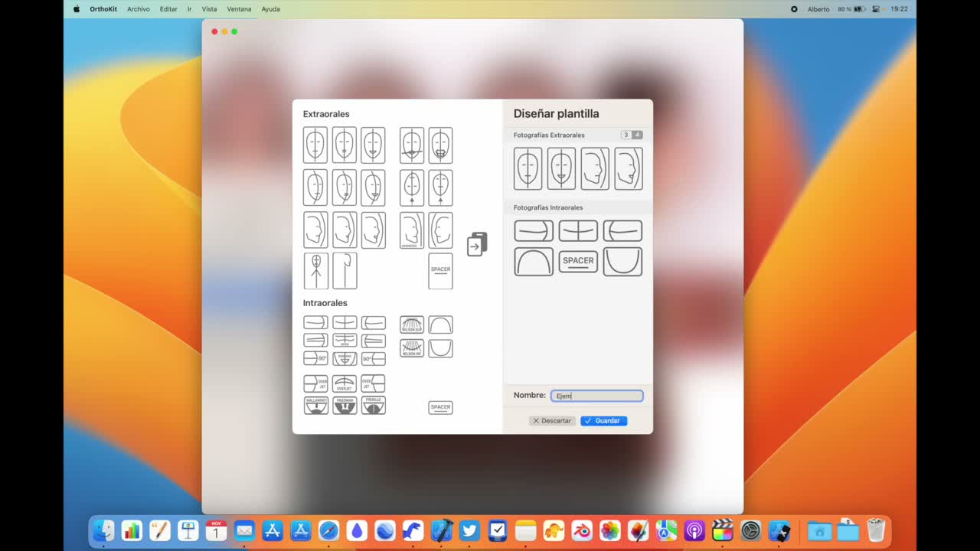Open Control Center in the menu bar
The image size is (980, 551).
click(876, 9)
